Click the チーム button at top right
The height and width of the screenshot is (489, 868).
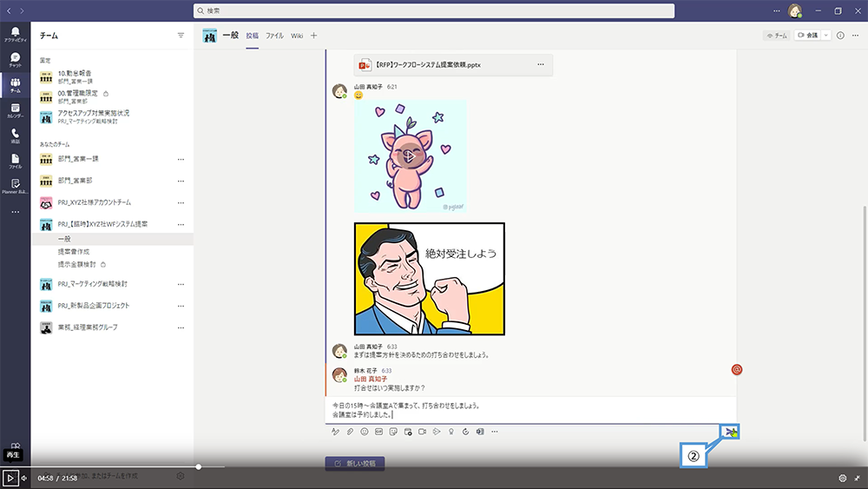pyautogui.click(x=777, y=36)
